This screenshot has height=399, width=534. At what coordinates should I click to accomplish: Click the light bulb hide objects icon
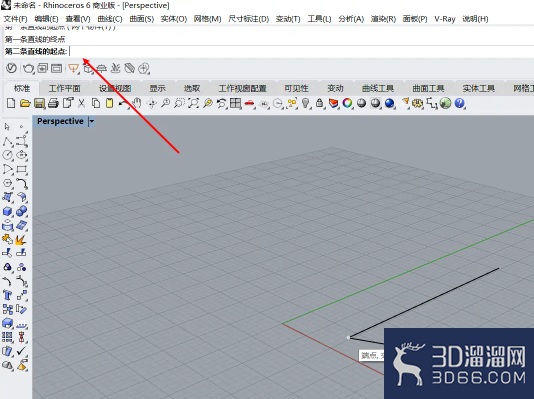306,103
